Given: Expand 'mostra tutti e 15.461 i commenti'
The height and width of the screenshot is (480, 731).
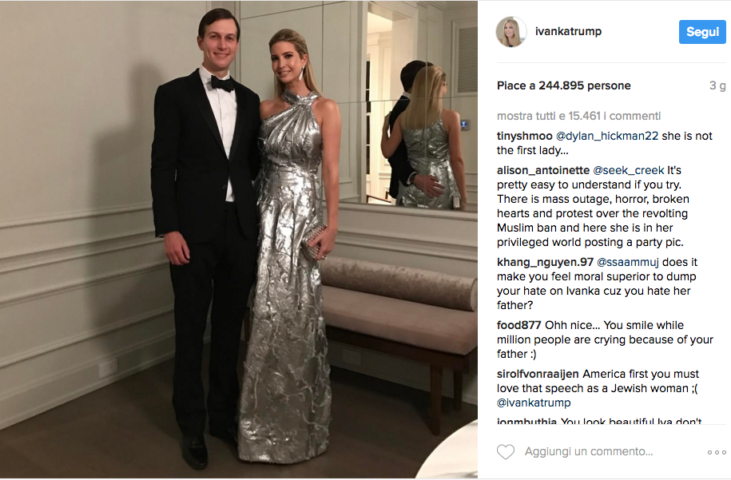Looking at the screenshot, I should tap(579, 116).
